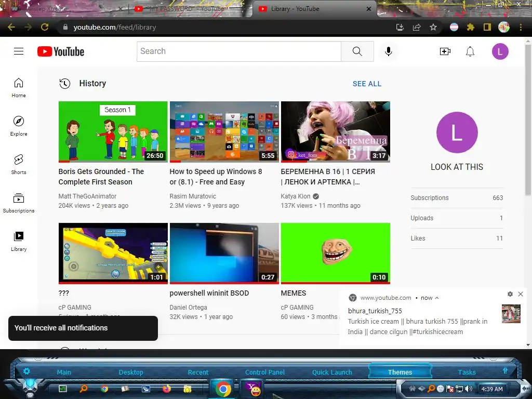
Task: Click the 4:39 AM clock
Action: coord(492,389)
